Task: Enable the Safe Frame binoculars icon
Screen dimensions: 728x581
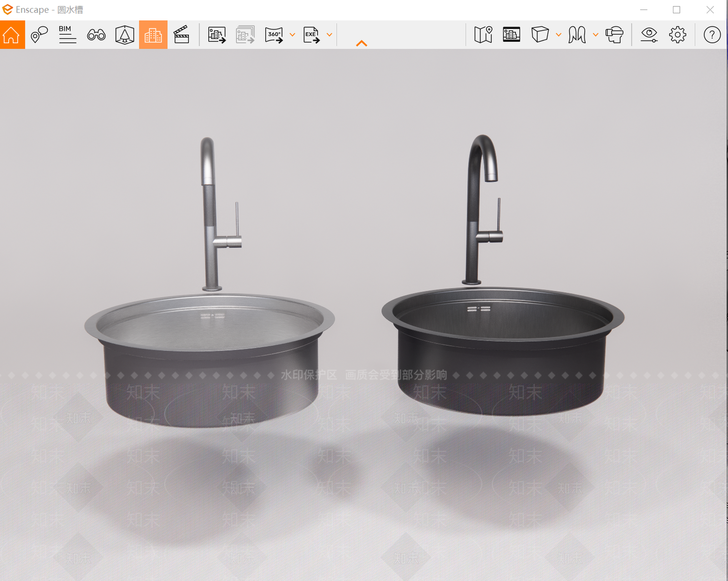Action: [x=96, y=35]
